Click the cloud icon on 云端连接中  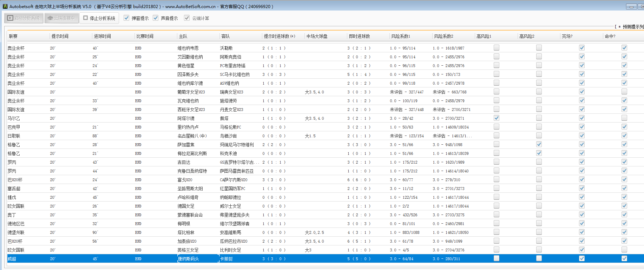50,18
